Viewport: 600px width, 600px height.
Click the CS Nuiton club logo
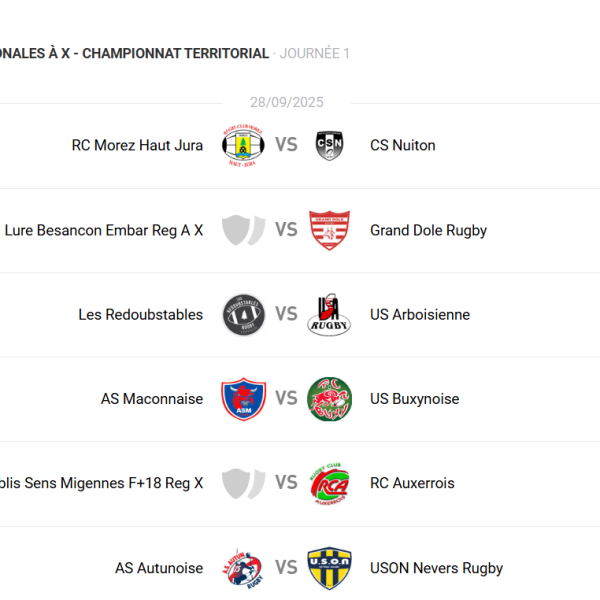[x=329, y=146]
